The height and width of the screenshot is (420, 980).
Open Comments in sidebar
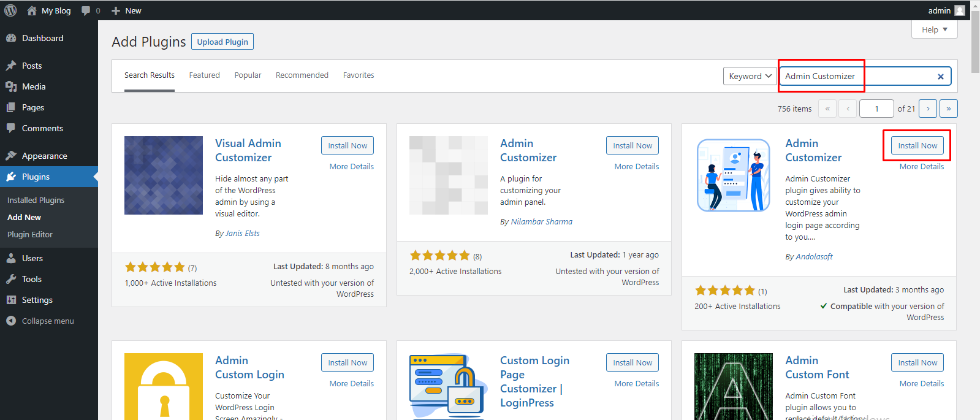click(42, 128)
